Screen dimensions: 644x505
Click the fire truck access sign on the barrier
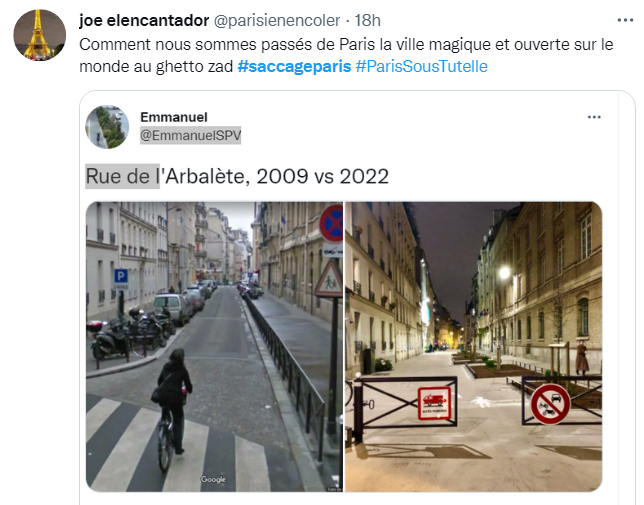point(435,403)
